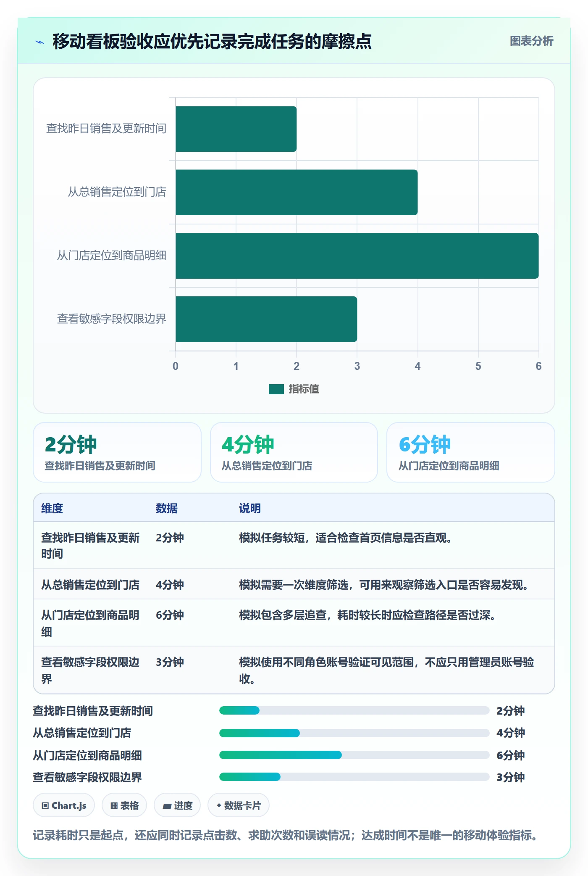Click the chart label 查找昨日销售及更新时间
Viewport: 588px width, 876px height.
[x=106, y=129]
